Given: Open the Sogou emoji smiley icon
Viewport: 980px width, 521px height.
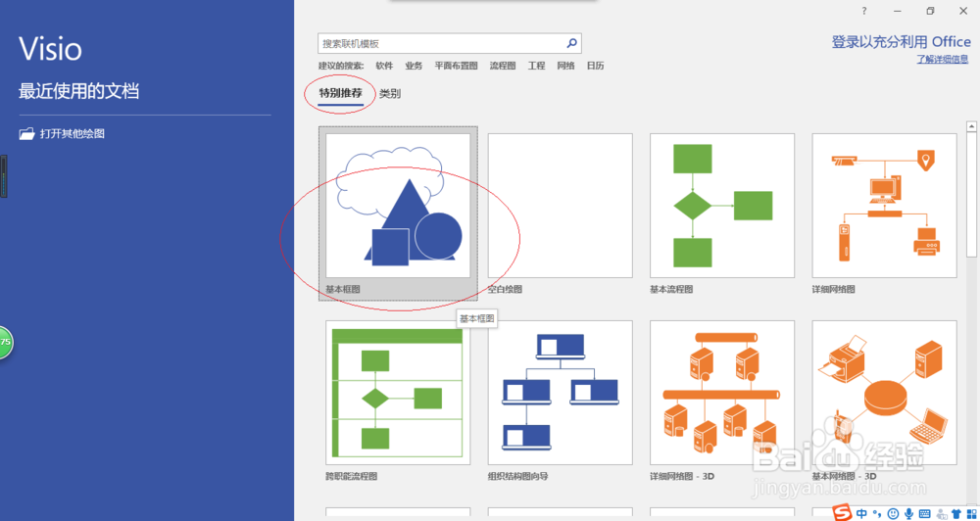Looking at the screenshot, I should [893, 513].
